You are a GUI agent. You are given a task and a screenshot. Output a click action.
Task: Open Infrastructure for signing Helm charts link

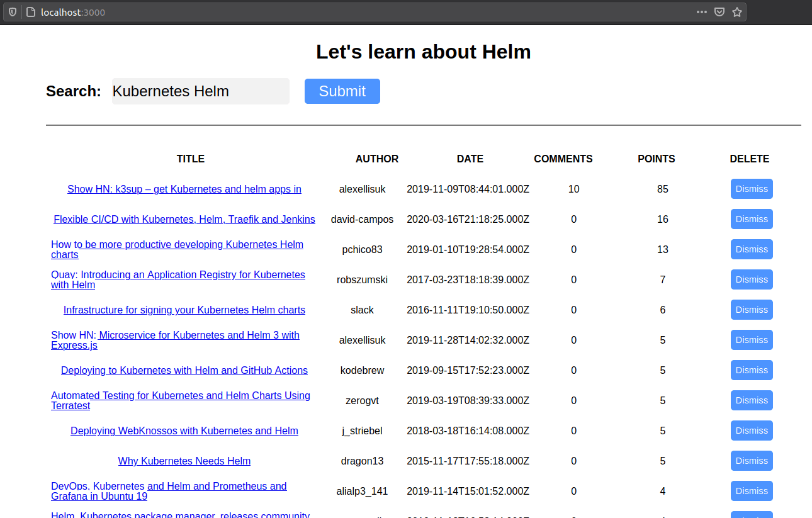point(184,310)
